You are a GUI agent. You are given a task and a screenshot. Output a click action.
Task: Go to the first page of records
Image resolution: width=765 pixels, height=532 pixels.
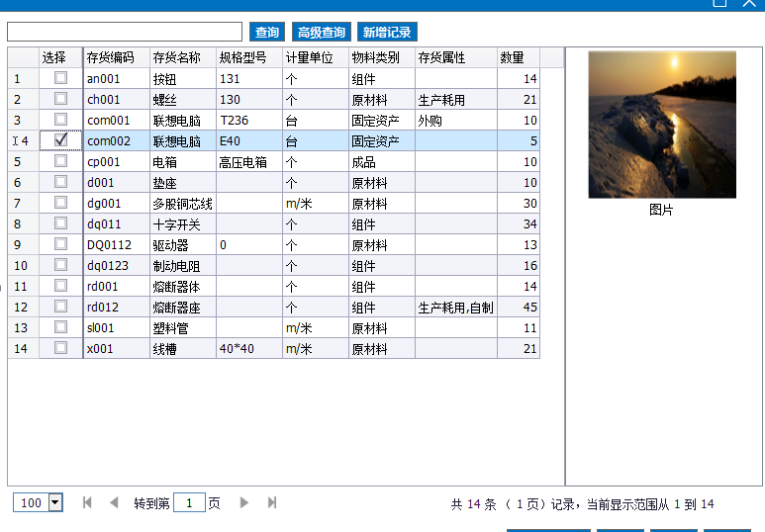tap(87, 503)
